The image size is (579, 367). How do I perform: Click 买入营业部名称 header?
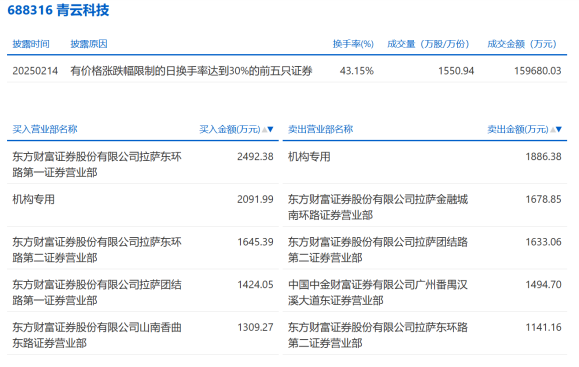point(45,129)
